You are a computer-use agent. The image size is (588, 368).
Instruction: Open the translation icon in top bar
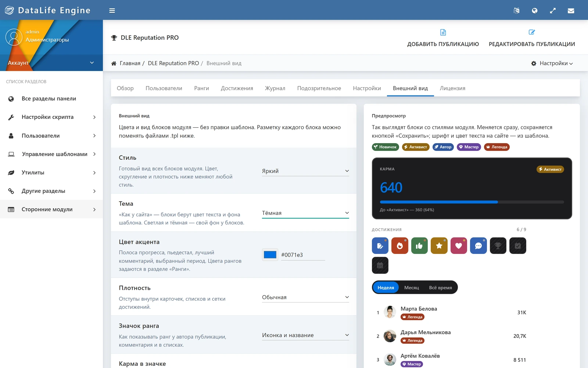coord(516,11)
